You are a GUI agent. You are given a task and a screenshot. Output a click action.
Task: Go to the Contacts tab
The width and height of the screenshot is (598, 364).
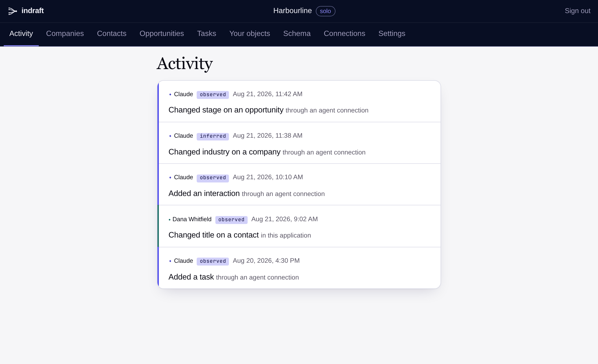pos(112,33)
